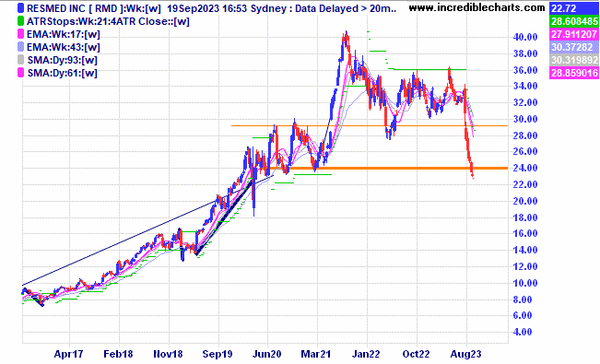
Task: Click the green 28.608485 value box
Action: (574, 21)
